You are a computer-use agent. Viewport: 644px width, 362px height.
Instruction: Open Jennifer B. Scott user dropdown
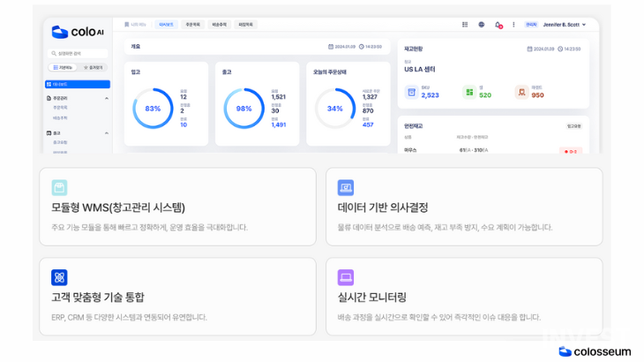click(x=565, y=25)
